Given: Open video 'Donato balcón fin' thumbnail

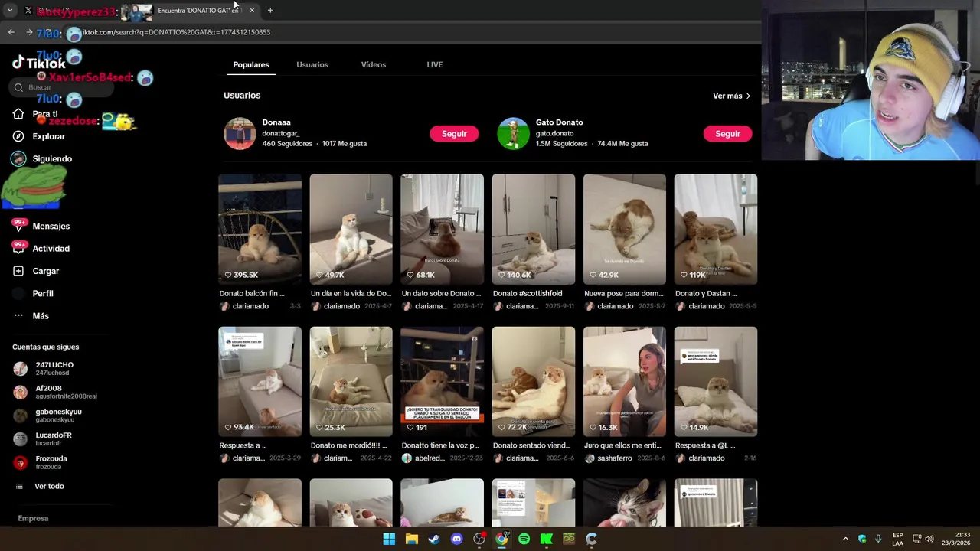Looking at the screenshot, I should click(260, 230).
